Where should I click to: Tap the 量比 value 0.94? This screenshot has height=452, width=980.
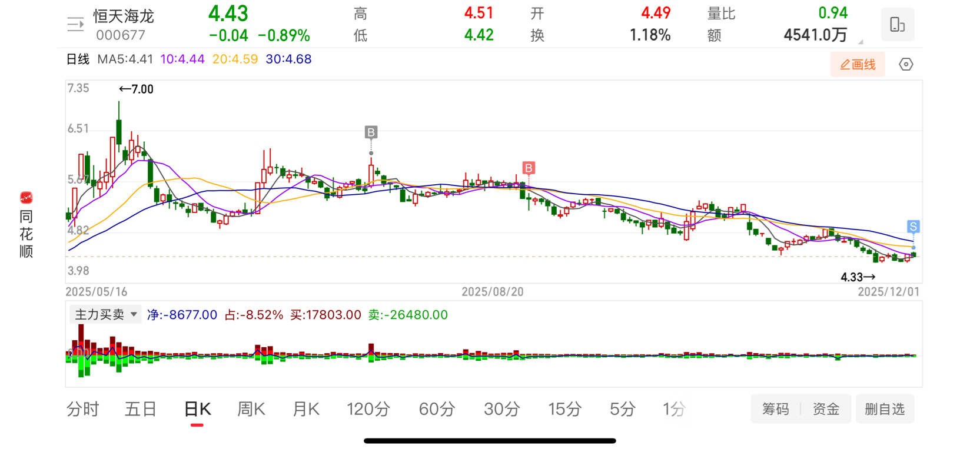(x=833, y=13)
